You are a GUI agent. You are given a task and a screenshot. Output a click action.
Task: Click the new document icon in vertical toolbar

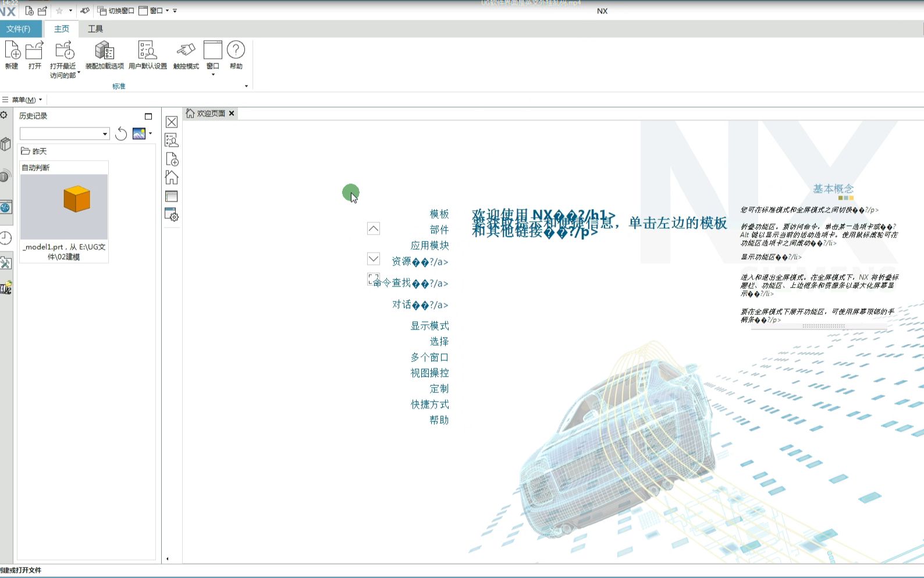click(172, 159)
